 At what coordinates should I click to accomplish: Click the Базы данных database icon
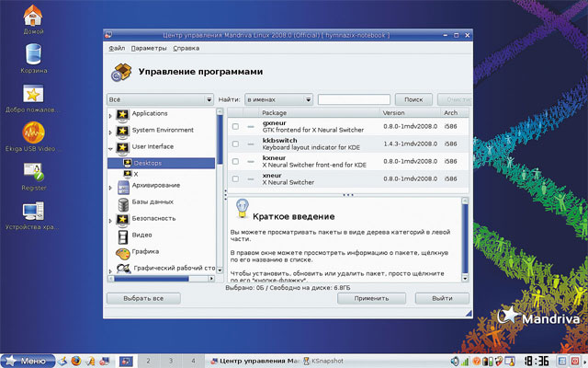point(123,204)
